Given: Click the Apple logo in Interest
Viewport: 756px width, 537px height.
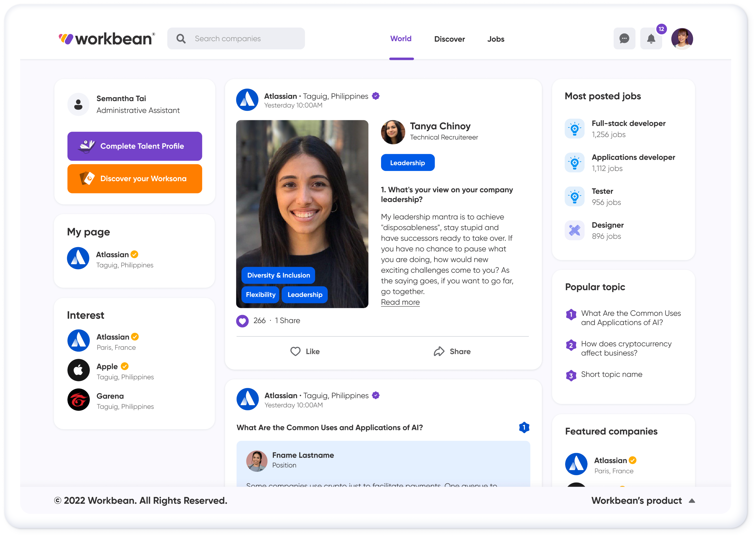Looking at the screenshot, I should pos(78,370).
